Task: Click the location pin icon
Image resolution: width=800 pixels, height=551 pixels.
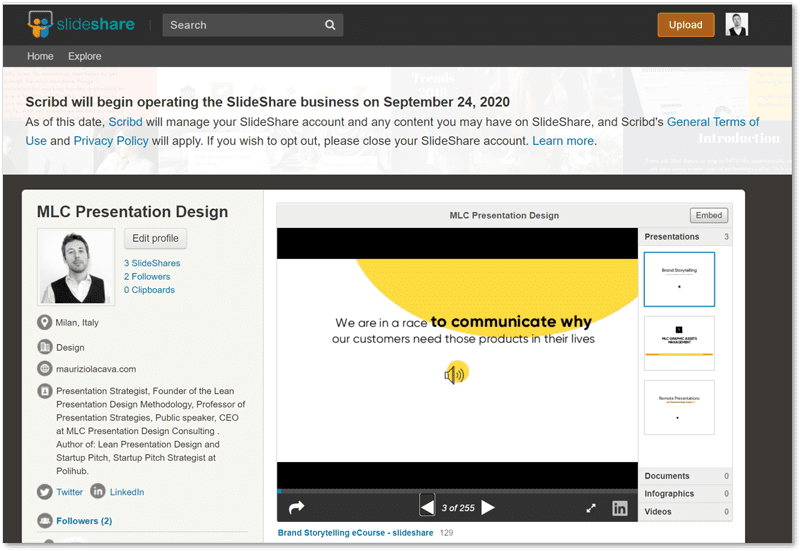Action: tap(45, 322)
